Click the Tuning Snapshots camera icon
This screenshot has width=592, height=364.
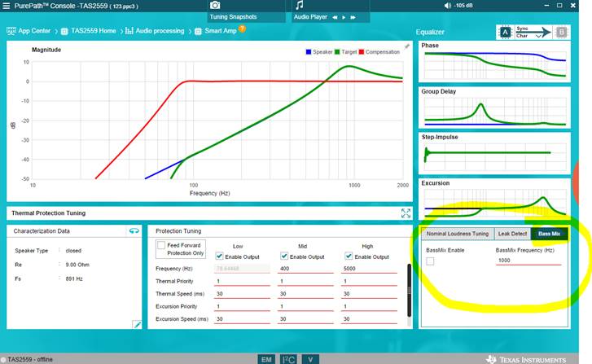click(x=215, y=5)
